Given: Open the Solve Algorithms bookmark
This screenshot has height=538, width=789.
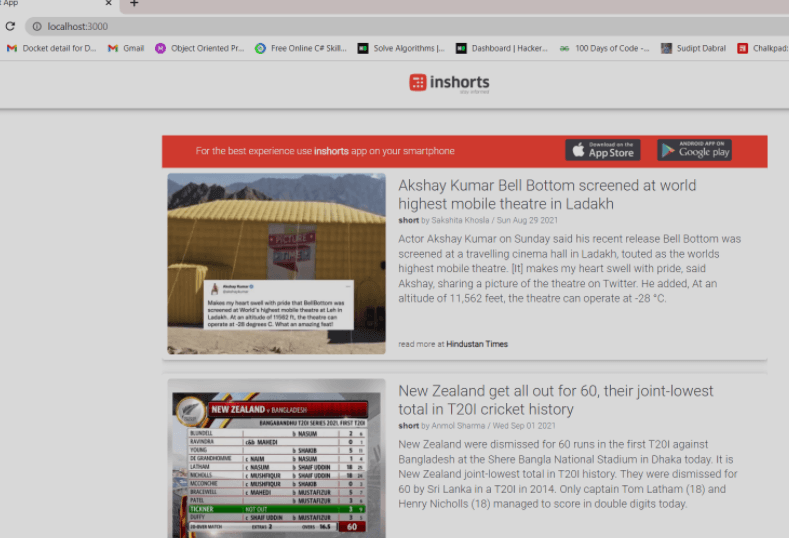Looking at the screenshot, I should tap(401, 48).
